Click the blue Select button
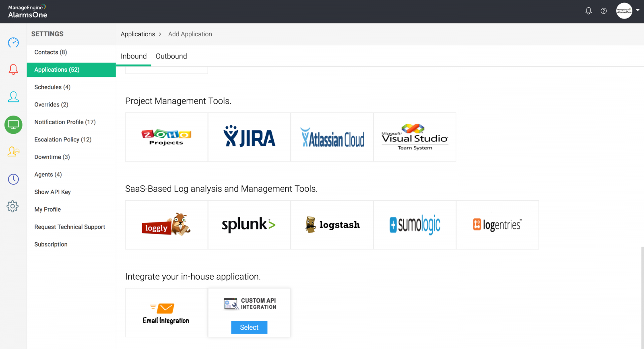 coord(249,327)
